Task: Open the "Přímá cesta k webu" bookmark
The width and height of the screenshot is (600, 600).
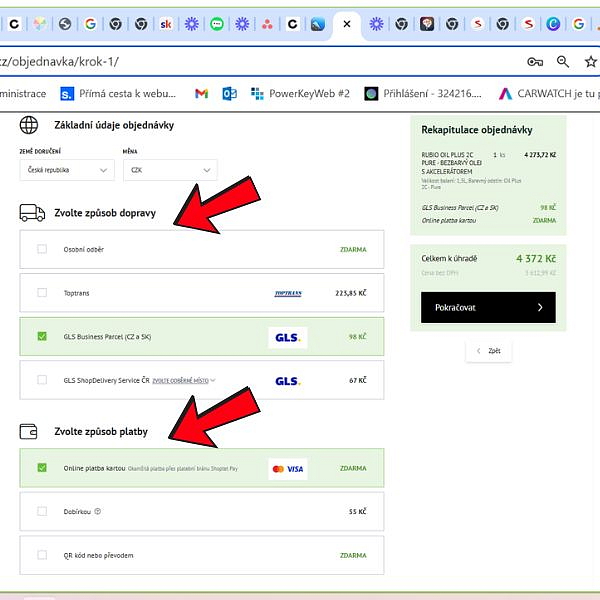Action: pos(118,93)
